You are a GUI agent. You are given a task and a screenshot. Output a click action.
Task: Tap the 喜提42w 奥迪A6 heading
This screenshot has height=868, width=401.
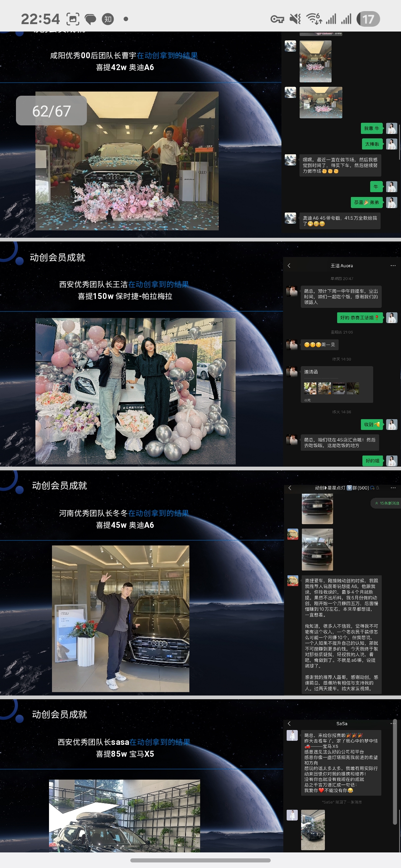(125, 68)
